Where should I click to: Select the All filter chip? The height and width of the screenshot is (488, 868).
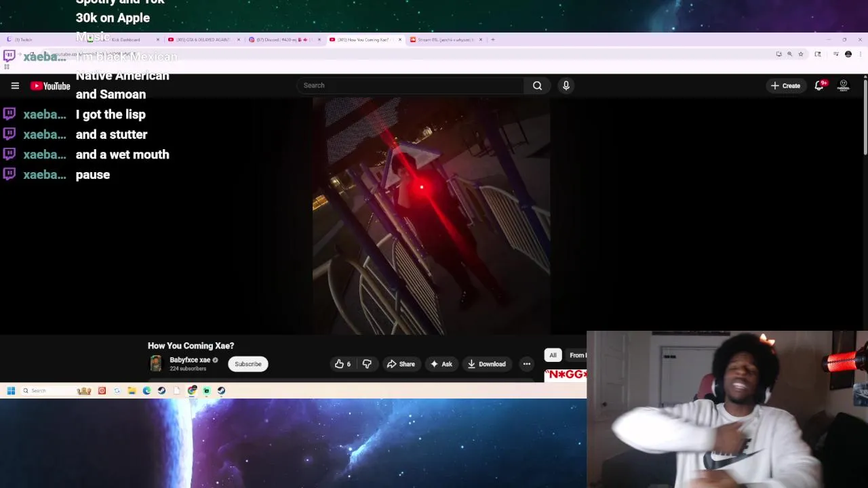point(553,355)
